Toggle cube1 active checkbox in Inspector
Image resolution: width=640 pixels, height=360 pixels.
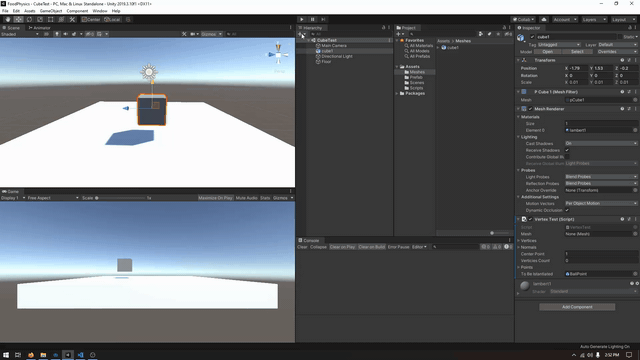pyautogui.click(x=532, y=37)
